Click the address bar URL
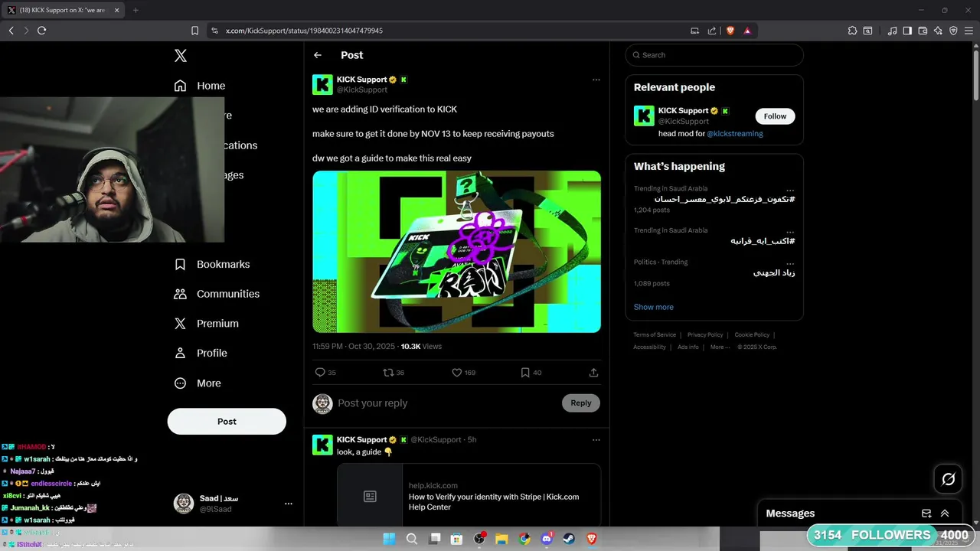The image size is (980, 551). coord(304,31)
